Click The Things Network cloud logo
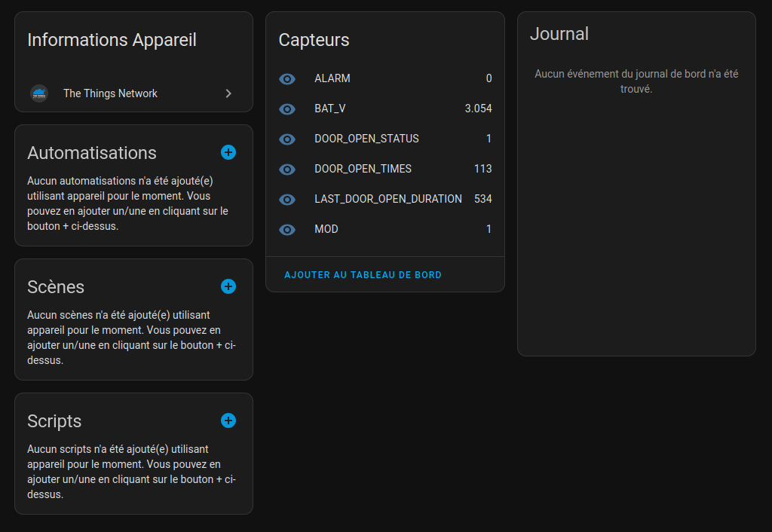 pyautogui.click(x=39, y=93)
